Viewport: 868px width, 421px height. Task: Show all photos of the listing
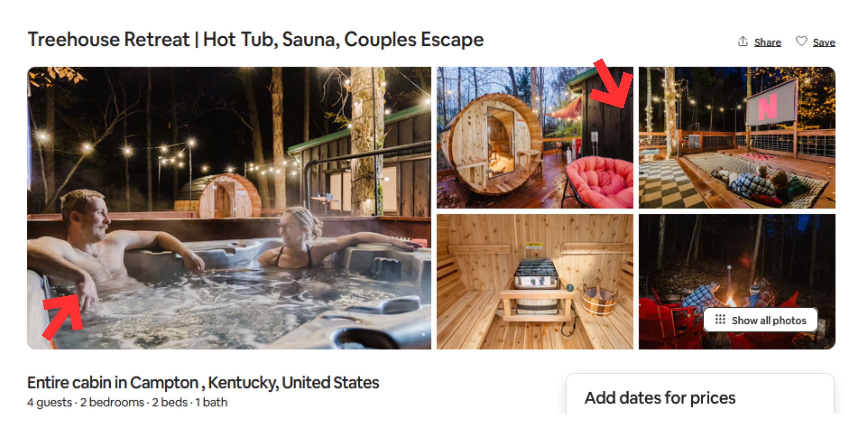click(x=760, y=320)
